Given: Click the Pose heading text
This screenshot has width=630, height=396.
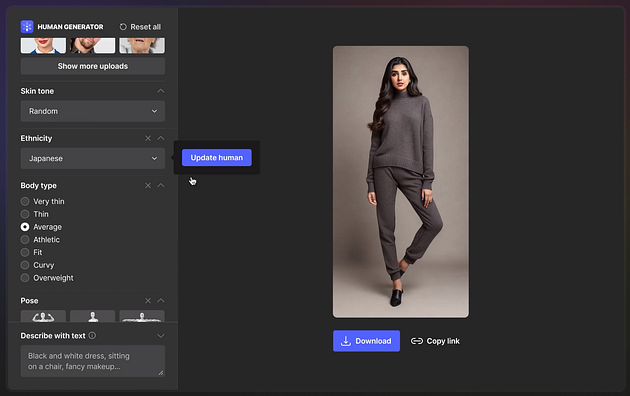Looking at the screenshot, I should [29, 301].
